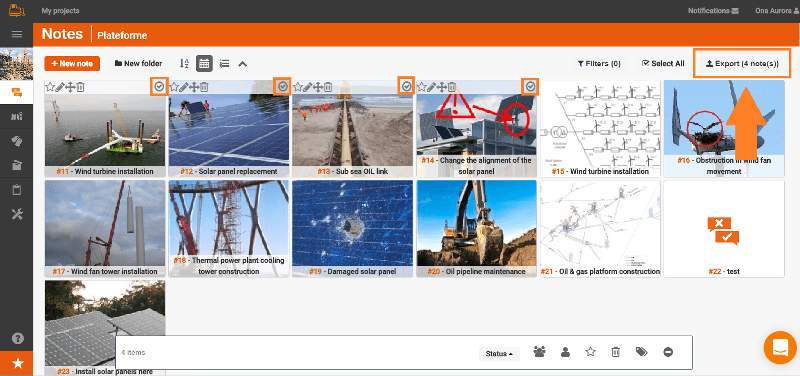
Task: Deselect note #11 using its check circle
Action: coord(159,87)
